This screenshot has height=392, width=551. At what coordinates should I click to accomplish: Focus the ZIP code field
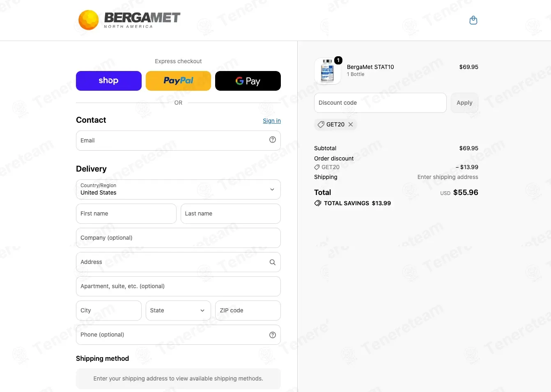[x=248, y=310]
